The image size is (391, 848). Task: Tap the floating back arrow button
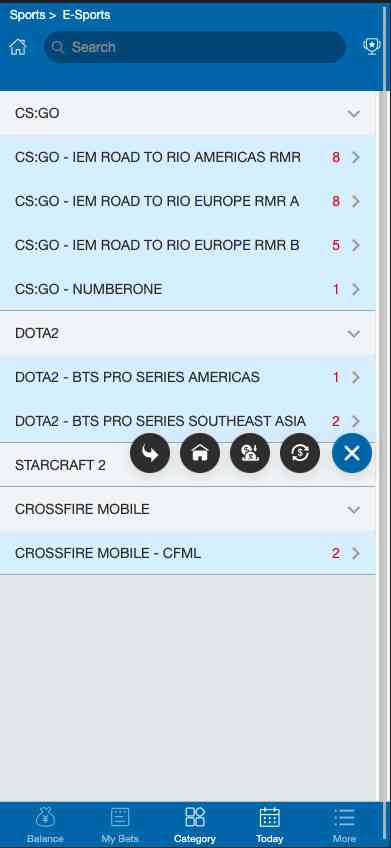point(150,453)
